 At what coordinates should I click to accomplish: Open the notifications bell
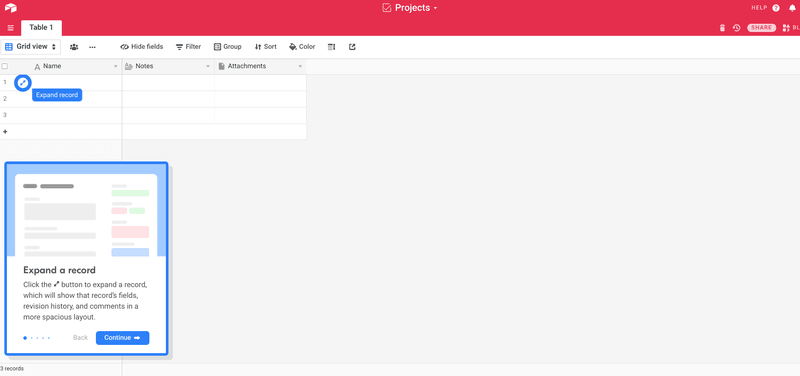[792, 8]
